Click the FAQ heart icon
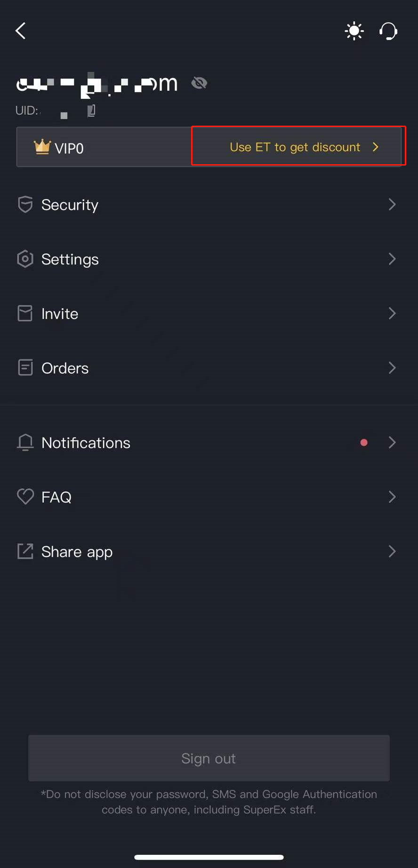 (25, 497)
